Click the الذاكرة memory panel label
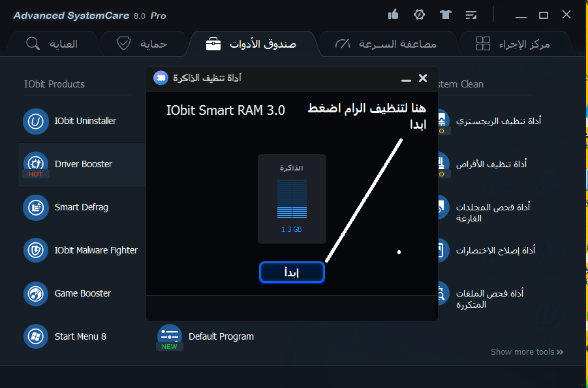The width and height of the screenshot is (588, 388). point(291,168)
